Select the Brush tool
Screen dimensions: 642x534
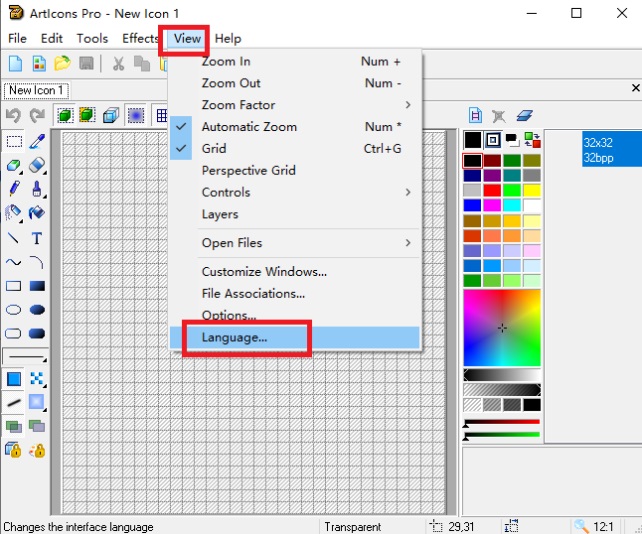(37, 189)
